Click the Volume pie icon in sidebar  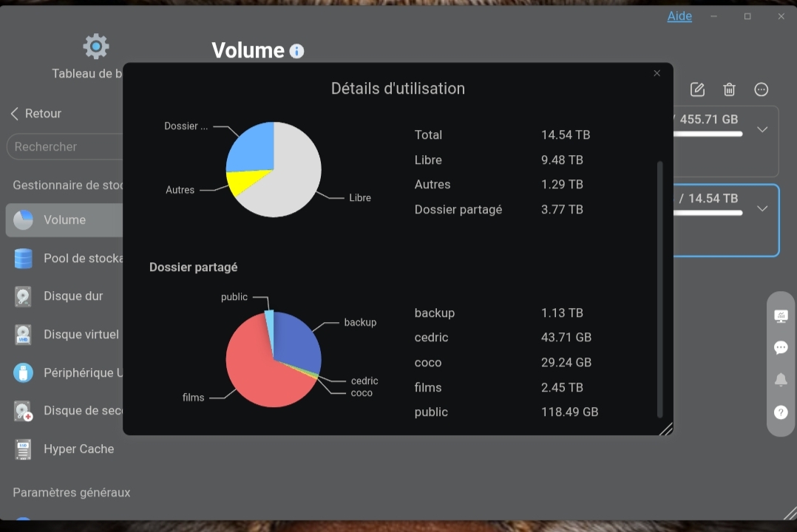coord(23,220)
